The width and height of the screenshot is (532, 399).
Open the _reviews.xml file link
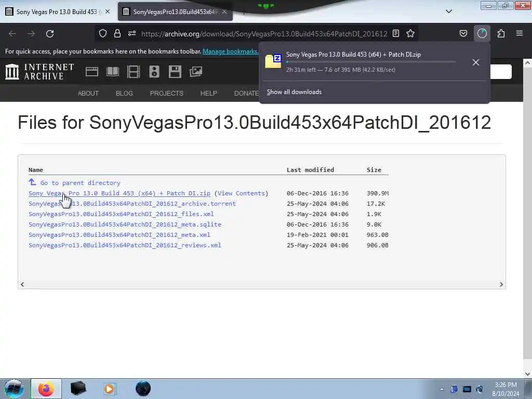125,245
